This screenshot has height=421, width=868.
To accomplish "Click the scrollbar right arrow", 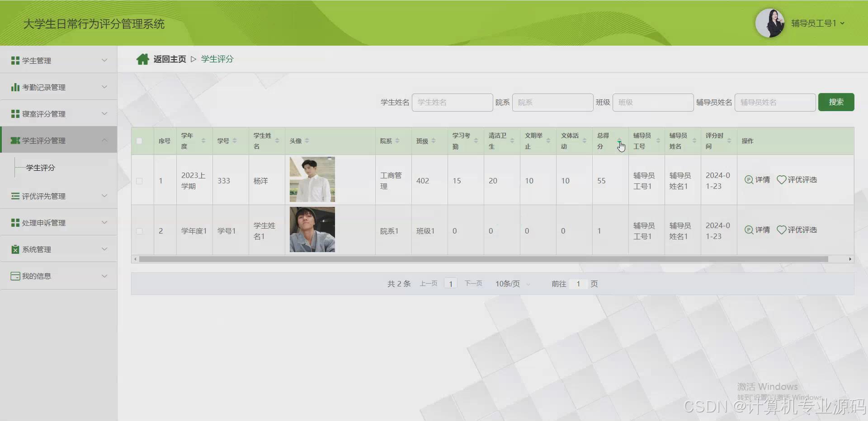I will pyautogui.click(x=850, y=259).
